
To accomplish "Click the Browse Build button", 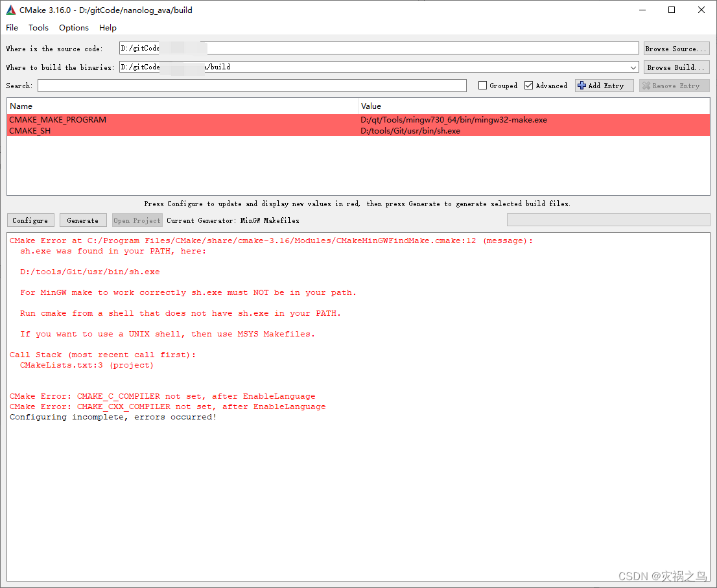I will click(x=676, y=67).
